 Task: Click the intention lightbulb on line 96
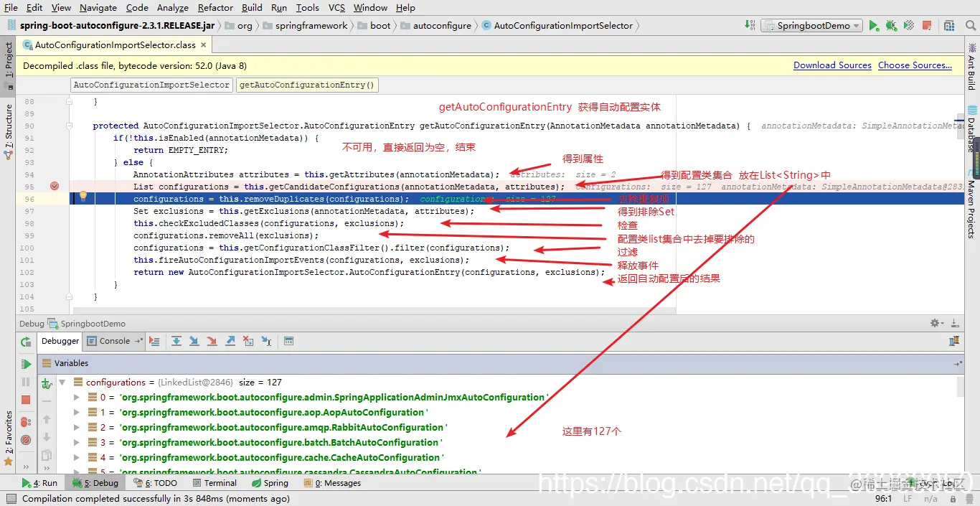click(83, 196)
